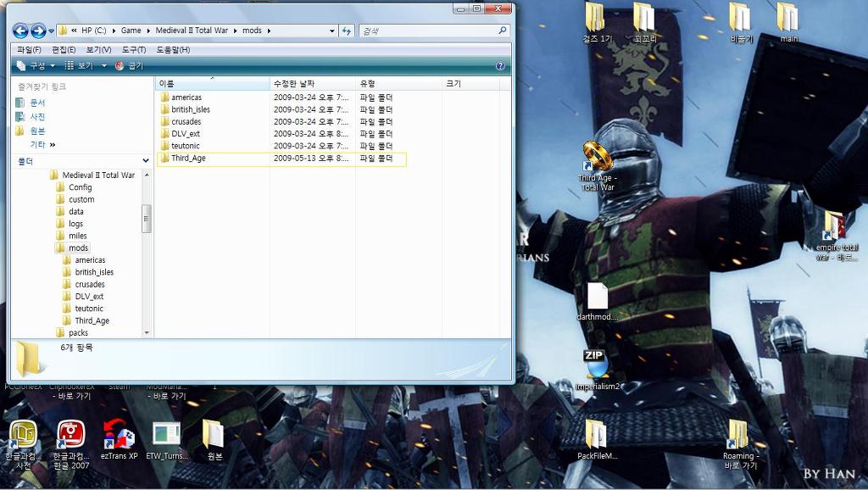This screenshot has width=868, height=490.
Task: Open the 도구(T) menu
Action: 133,50
